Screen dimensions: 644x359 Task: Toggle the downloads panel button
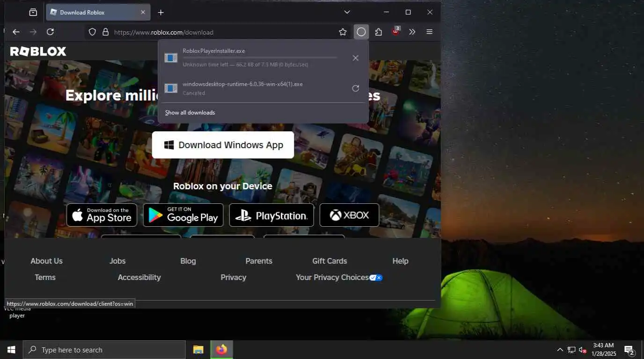pyautogui.click(x=361, y=32)
